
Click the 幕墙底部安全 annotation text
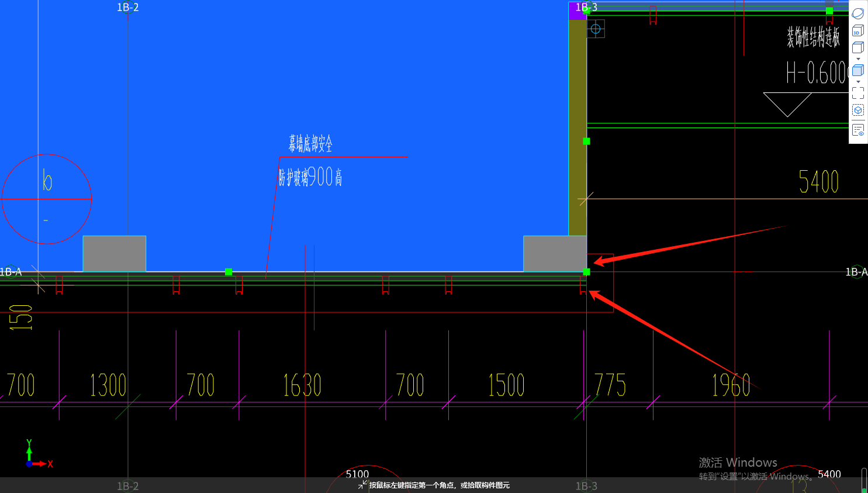pyautogui.click(x=310, y=143)
